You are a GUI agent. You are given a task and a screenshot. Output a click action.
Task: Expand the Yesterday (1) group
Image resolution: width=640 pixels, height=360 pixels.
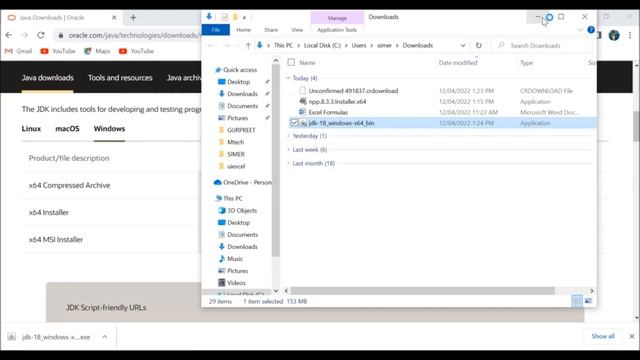coord(288,136)
